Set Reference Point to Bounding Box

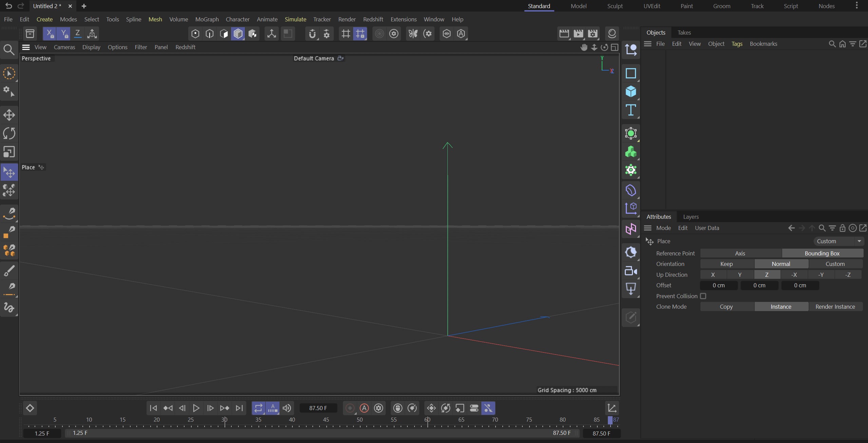(823, 253)
